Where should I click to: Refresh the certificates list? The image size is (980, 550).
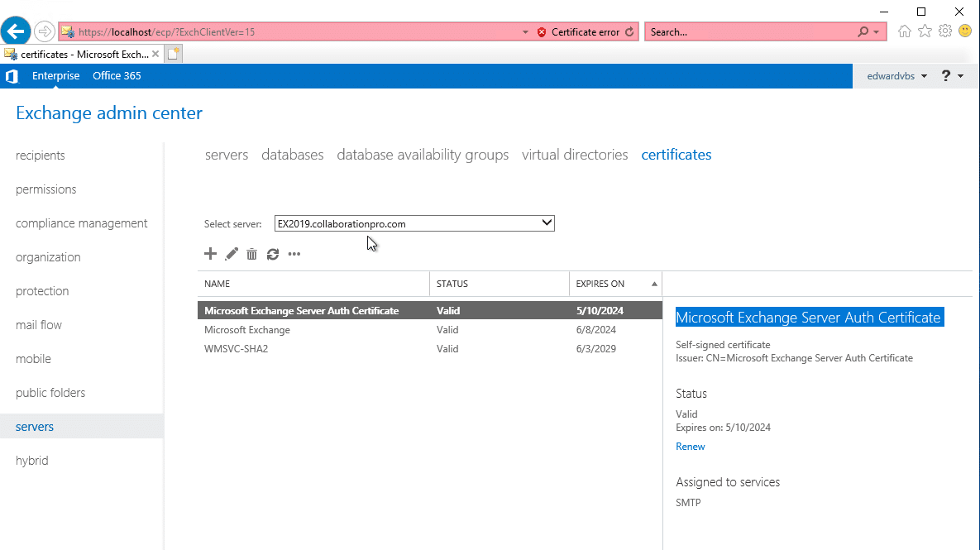click(273, 254)
